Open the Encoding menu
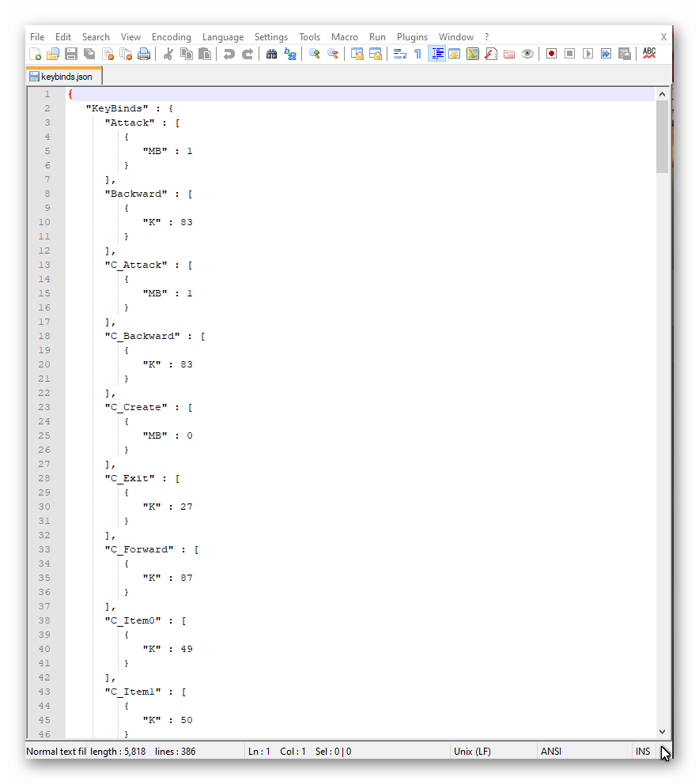This screenshot has width=699, height=784. [171, 37]
